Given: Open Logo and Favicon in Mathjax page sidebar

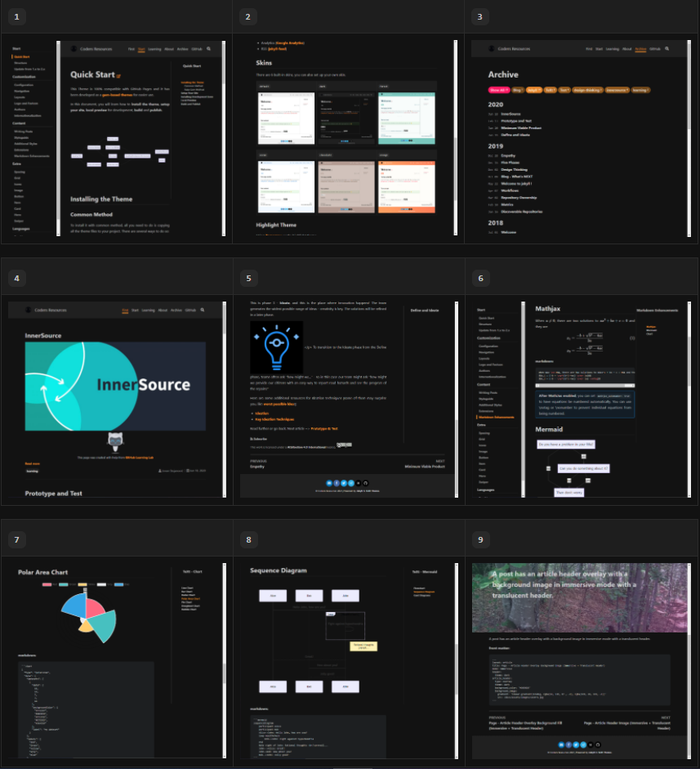Looking at the screenshot, I should tap(491, 364).
